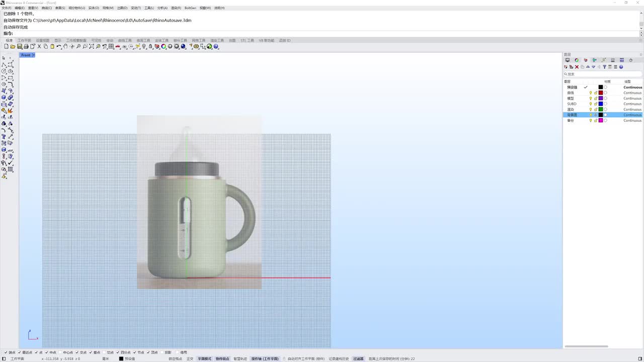Click the new layer icon in layer panel
The height and width of the screenshot is (362, 644).
coord(566,67)
